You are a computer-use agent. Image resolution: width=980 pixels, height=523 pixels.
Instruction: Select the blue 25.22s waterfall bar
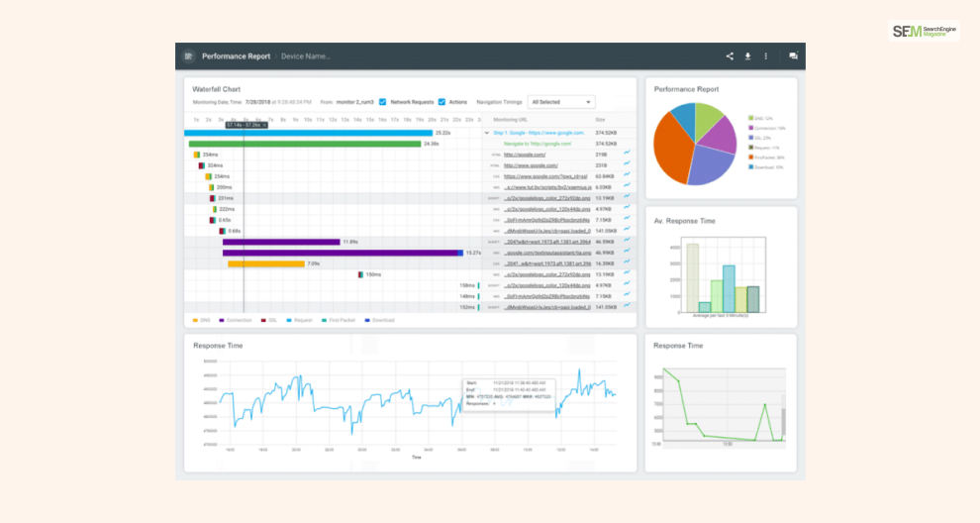click(308, 133)
